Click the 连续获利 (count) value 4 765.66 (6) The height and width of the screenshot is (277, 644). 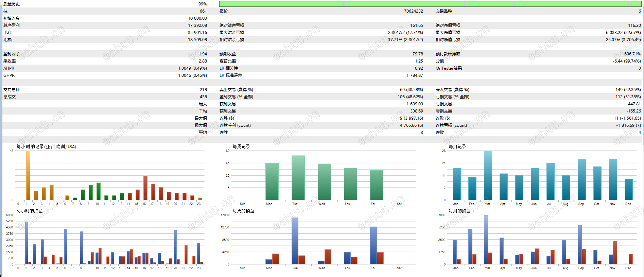(x=411, y=125)
